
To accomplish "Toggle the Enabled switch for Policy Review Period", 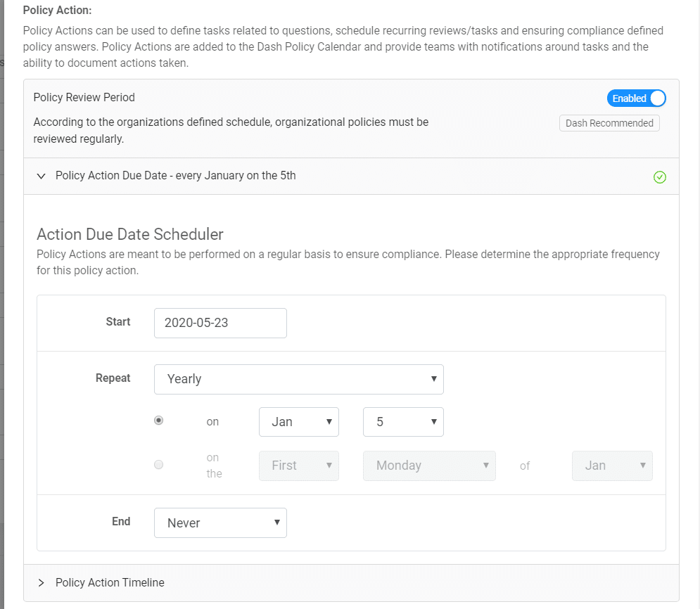I will coord(636,98).
